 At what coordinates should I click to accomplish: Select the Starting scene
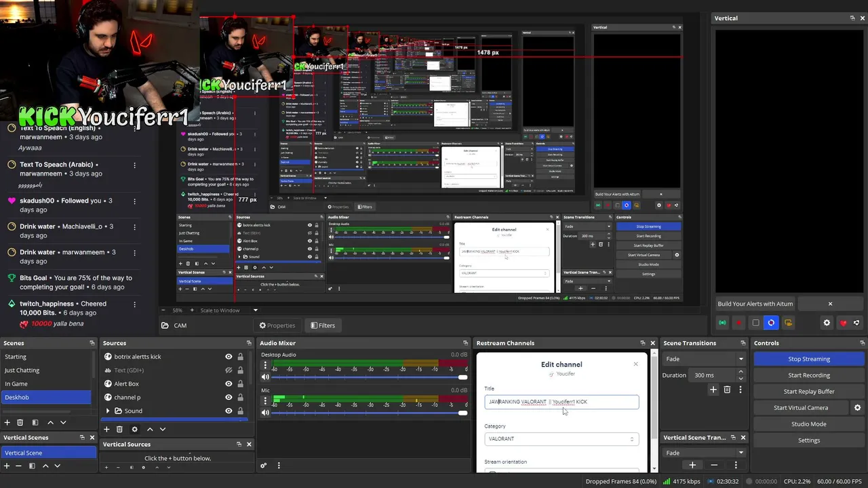point(46,357)
